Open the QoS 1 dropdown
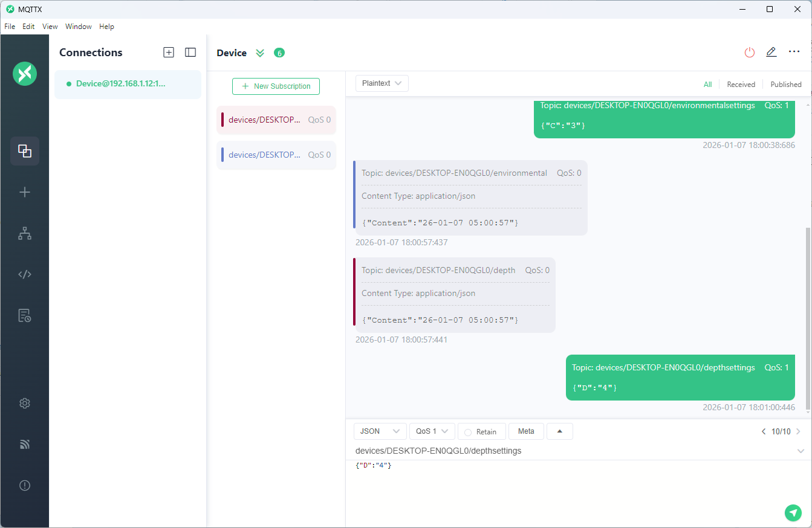The width and height of the screenshot is (812, 528). [x=432, y=431]
